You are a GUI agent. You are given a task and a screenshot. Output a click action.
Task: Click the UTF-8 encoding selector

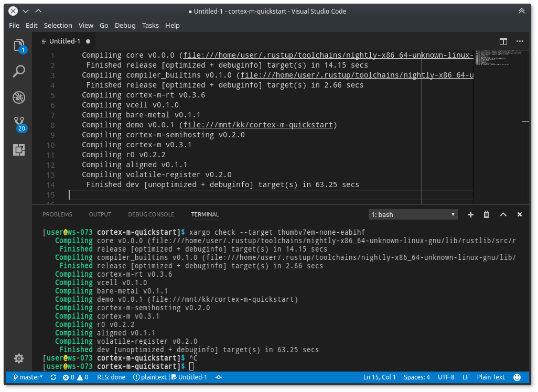(446, 377)
